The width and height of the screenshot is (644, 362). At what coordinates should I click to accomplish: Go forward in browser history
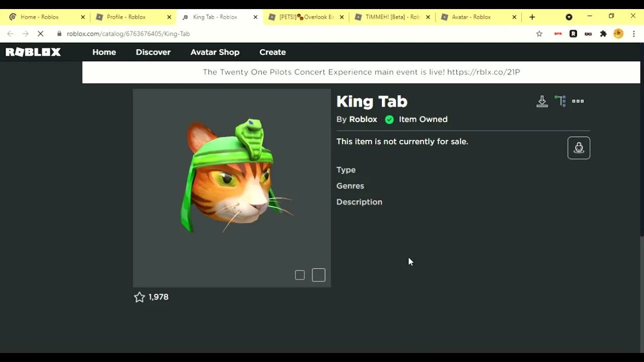point(26,34)
